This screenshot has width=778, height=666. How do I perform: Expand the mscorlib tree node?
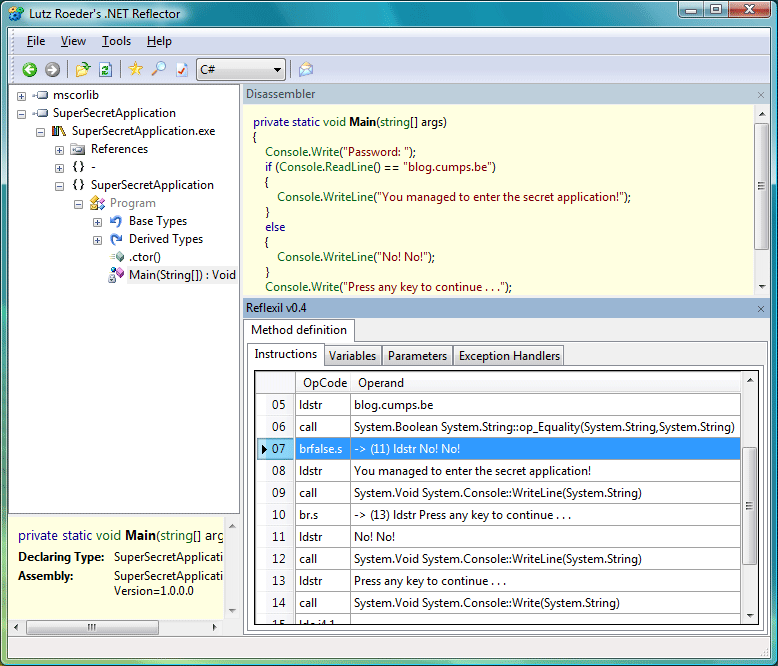point(21,96)
